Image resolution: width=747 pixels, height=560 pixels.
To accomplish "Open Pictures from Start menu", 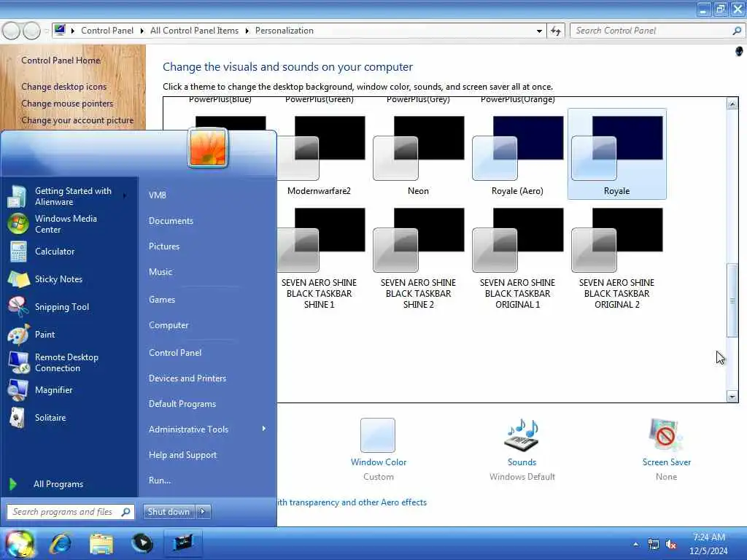I will coord(164,246).
